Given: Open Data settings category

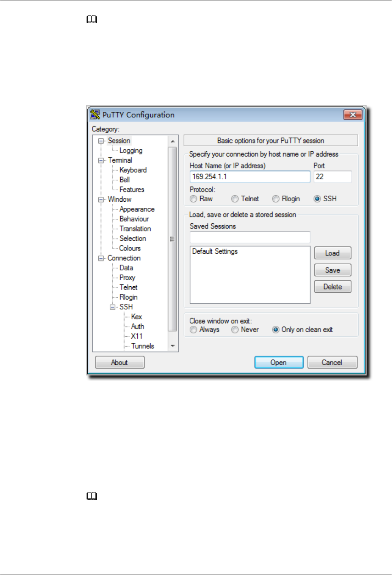Looking at the screenshot, I should tap(126, 268).
